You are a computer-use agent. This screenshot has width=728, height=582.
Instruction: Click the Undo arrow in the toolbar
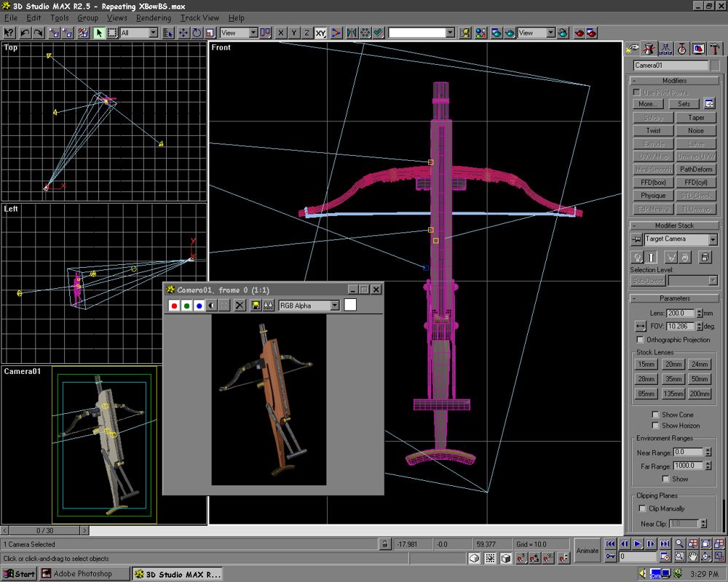click(x=25, y=33)
